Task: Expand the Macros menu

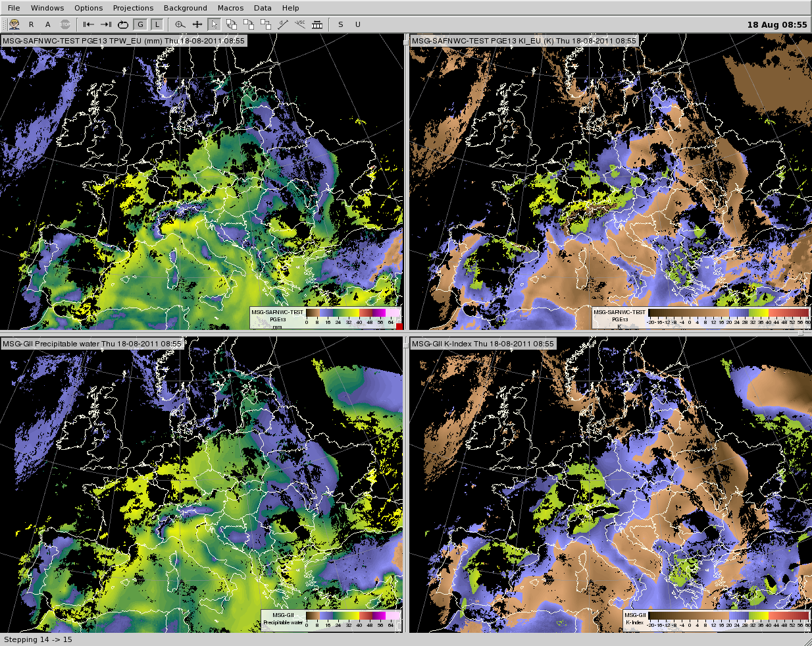Action: coord(230,8)
